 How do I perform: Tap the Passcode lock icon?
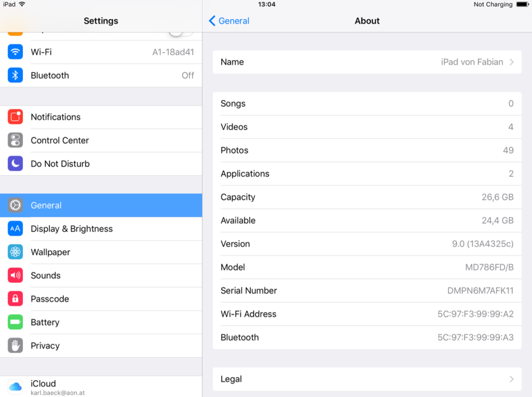tap(16, 299)
